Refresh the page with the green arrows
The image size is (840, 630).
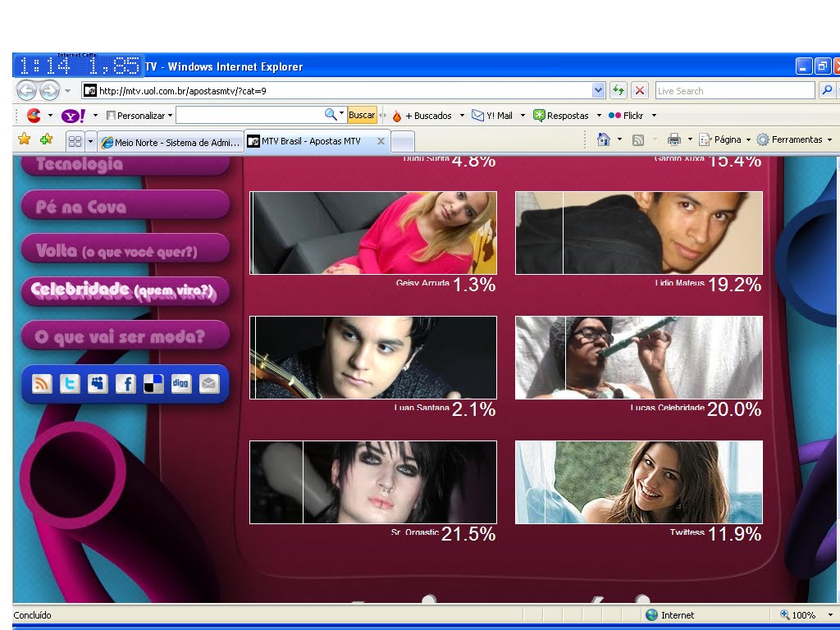point(619,90)
